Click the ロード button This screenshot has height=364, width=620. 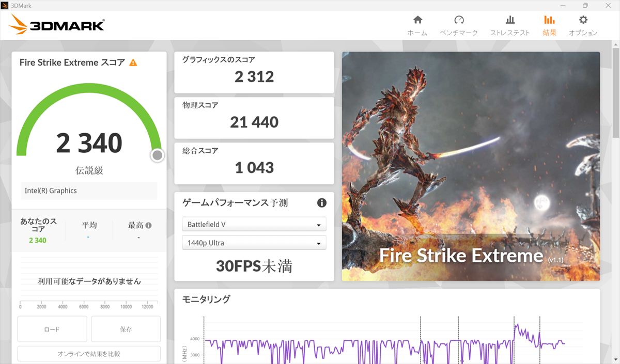point(52,329)
